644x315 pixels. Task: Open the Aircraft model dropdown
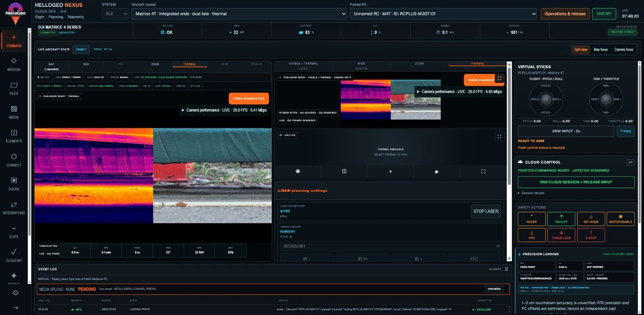tap(239, 14)
